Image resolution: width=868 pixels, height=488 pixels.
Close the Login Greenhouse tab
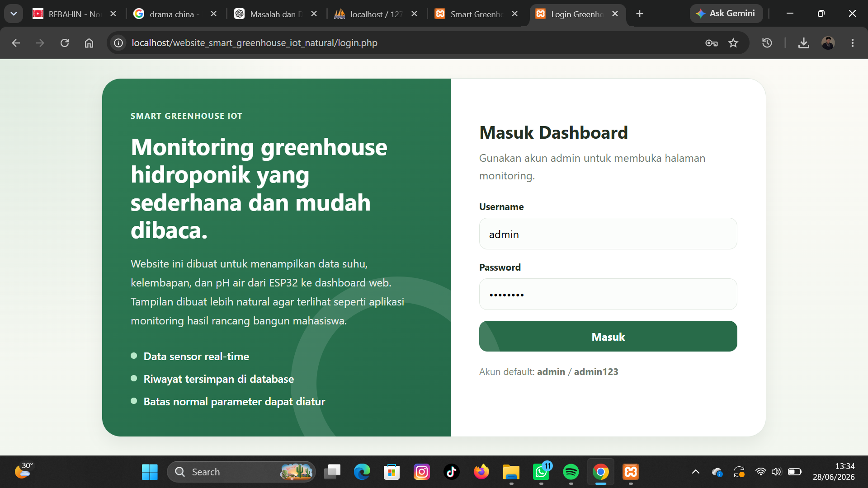pos(615,14)
